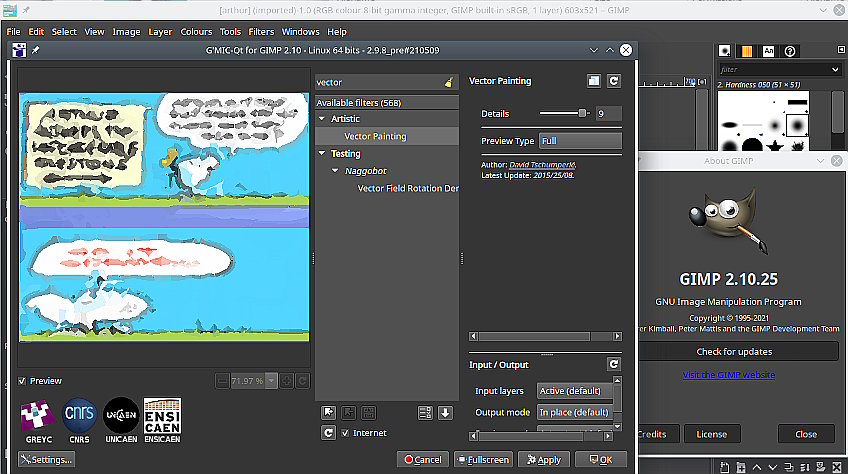Open the Windows menu
This screenshot has height=474, width=848.
pyautogui.click(x=301, y=32)
